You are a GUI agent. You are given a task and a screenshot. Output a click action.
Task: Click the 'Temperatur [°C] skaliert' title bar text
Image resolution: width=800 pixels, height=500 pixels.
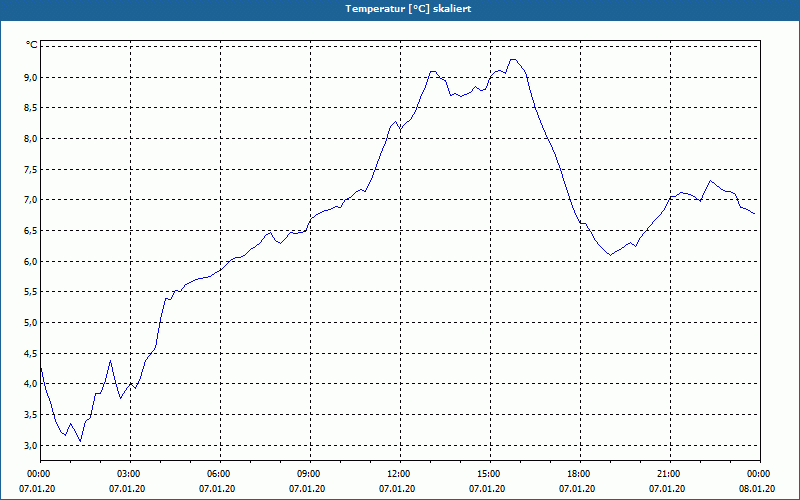click(408, 9)
